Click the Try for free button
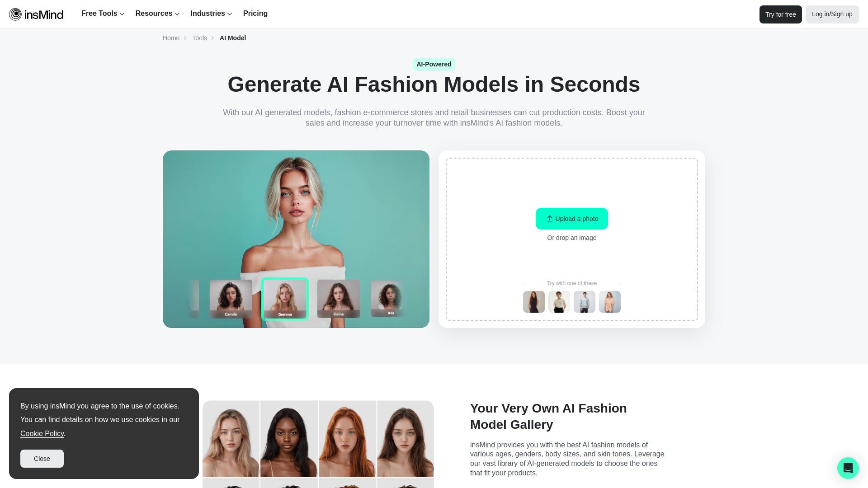 click(780, 14)
